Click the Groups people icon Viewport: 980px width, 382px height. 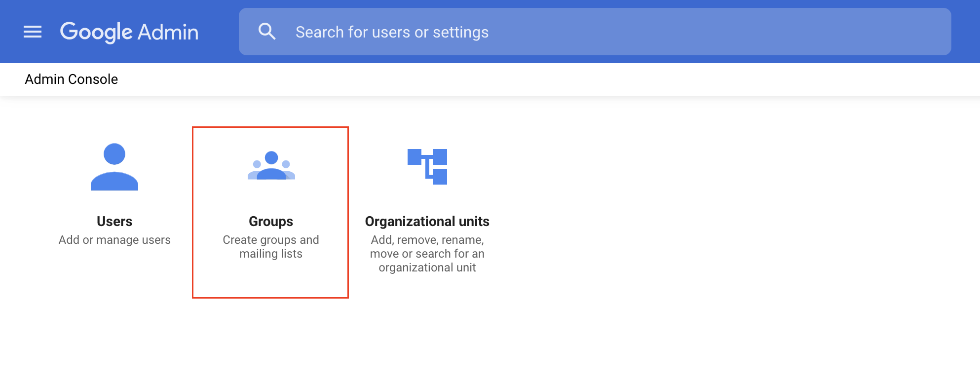tap(271, 166)
